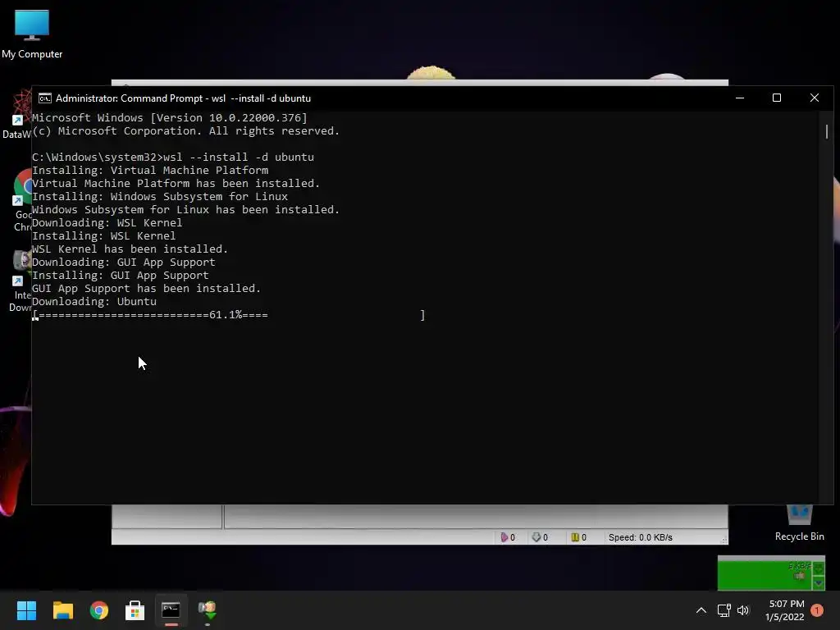Minimize the Command Prompt window
The image size is (840, 630).
[740, 98]
